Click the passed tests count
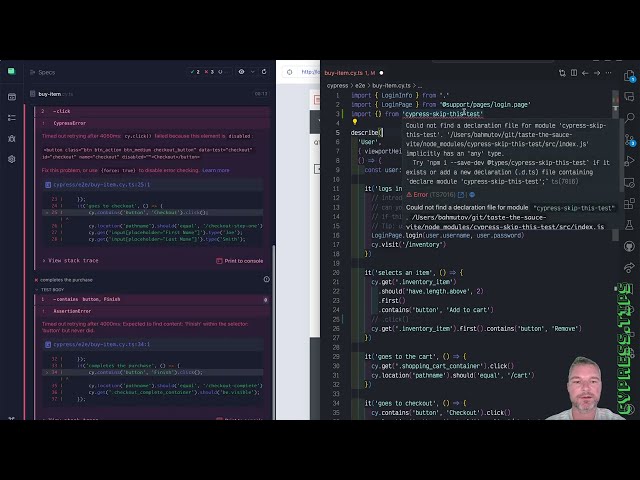Image resolution: width=640 pixels, height=480 pixels. pos(195,72)
